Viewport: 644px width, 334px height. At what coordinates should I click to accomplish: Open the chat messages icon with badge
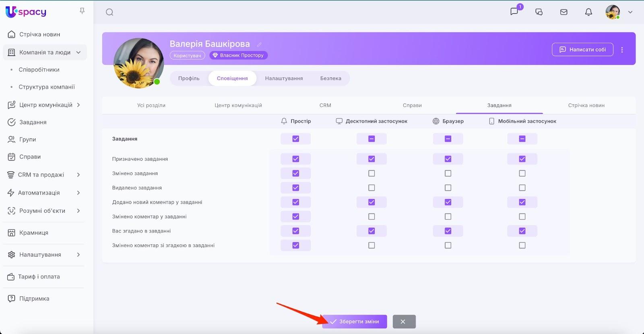(x=514, y=11)
